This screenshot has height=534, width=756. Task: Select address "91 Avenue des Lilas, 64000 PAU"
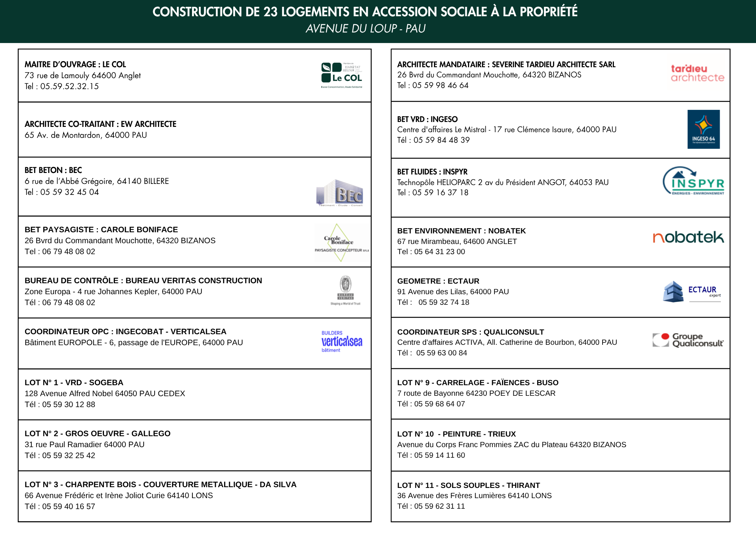click(x=453, y=292)
